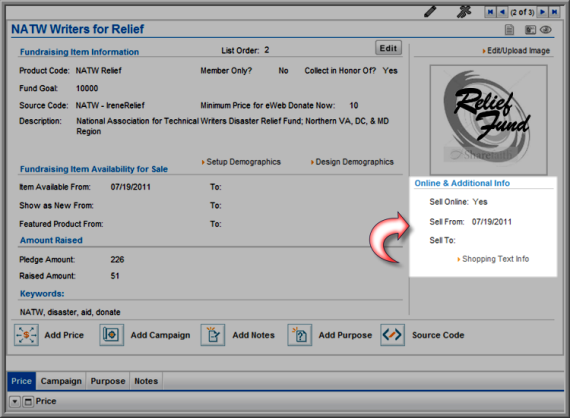Click the document page icon near title
Viewport: 570px width, 418px height.
coord(509,30)
